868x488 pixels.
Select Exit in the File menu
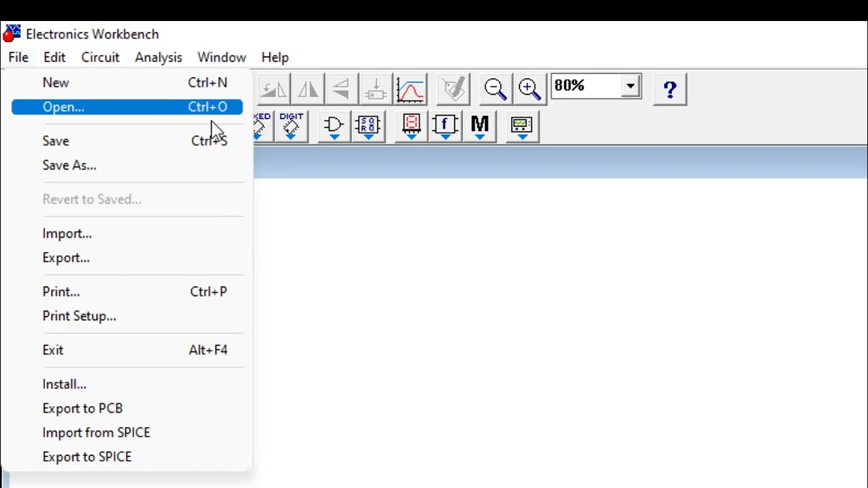(127, 350)
